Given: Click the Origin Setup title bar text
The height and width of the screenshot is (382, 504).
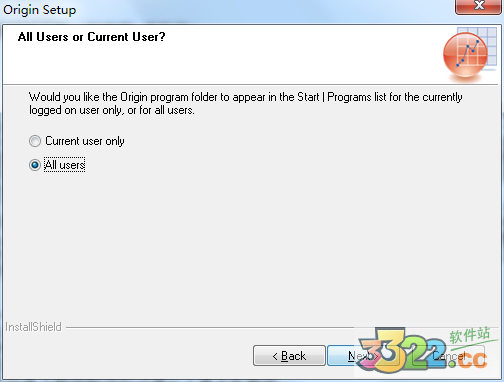Looking at the screenshot, I should (40, 10).
